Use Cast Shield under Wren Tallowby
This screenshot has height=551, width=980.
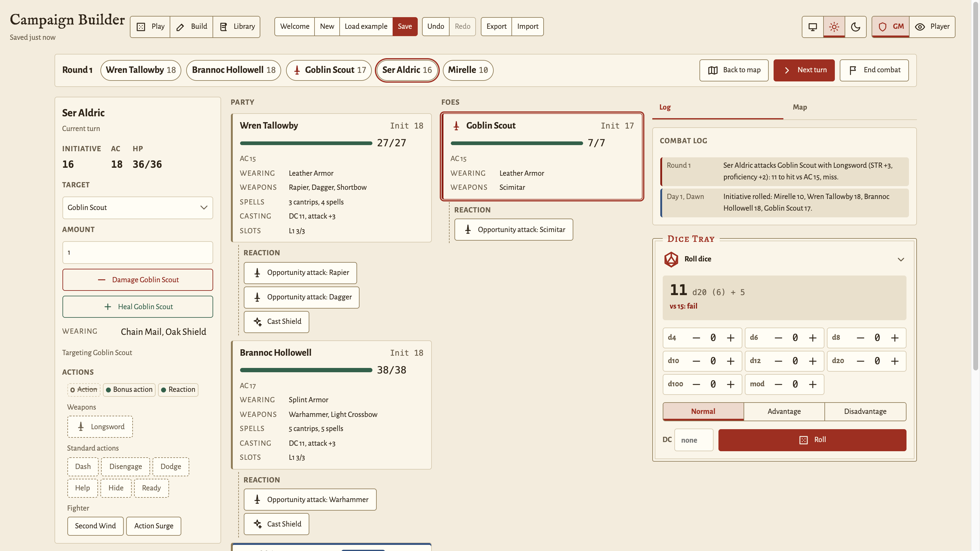[x=276, y=322]
